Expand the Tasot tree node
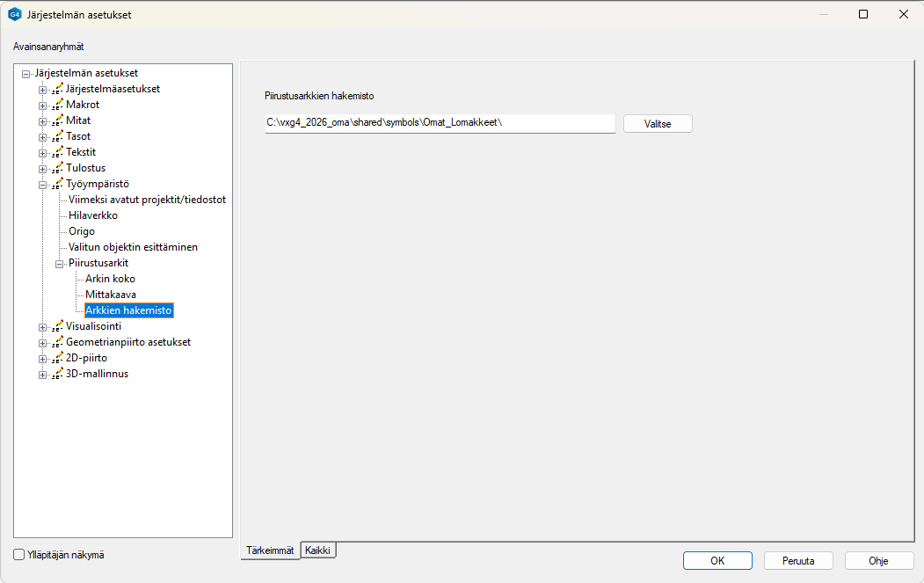924x583 pixels. pyautogui.click(x=42, y=138)
